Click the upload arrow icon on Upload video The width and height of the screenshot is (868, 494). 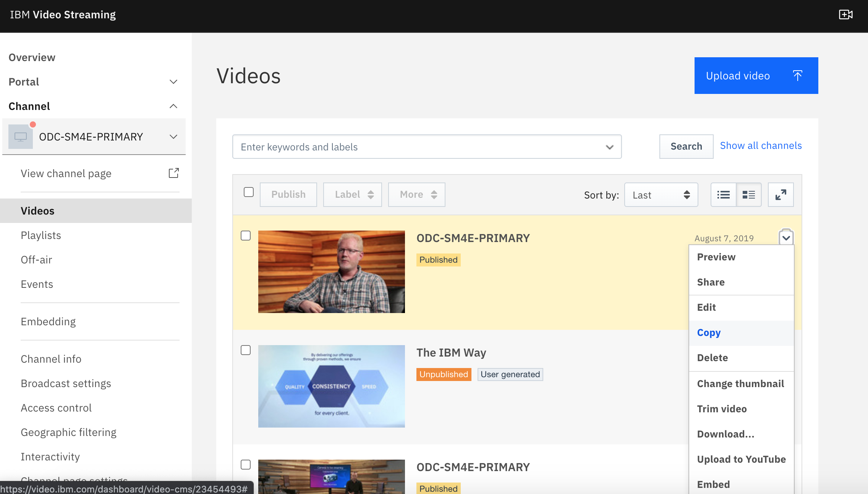(x=798, y=76)
